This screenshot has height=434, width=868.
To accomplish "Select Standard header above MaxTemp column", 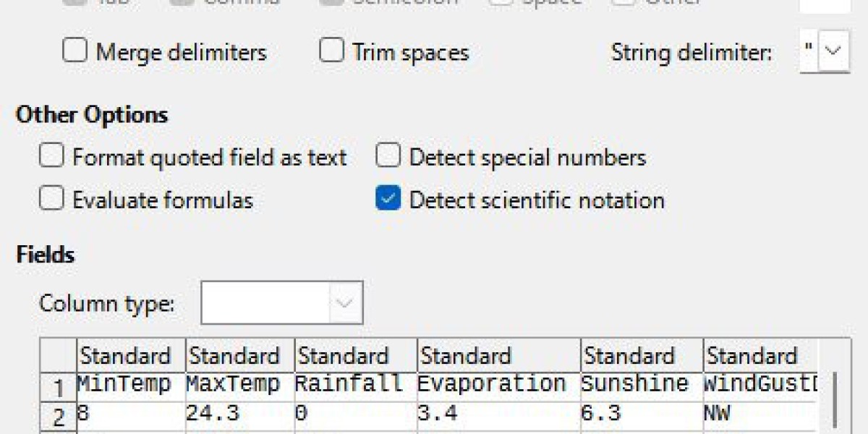I will [x=234, y=356].
